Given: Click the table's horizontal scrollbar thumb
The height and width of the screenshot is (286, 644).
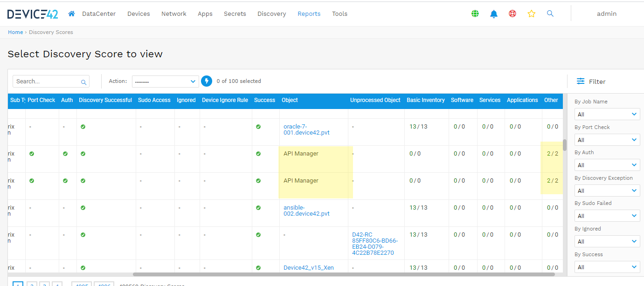Looking at the screenshot, I should click(x=344, y=274).
